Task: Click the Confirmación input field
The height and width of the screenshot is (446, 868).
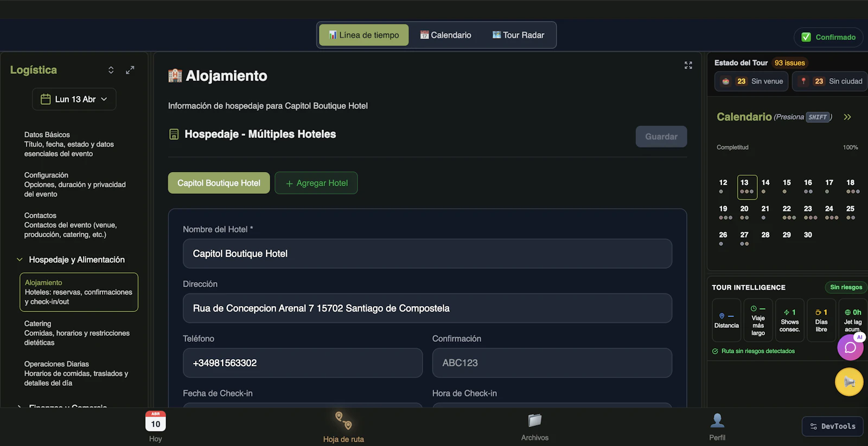Action: (x=552, y=363)
